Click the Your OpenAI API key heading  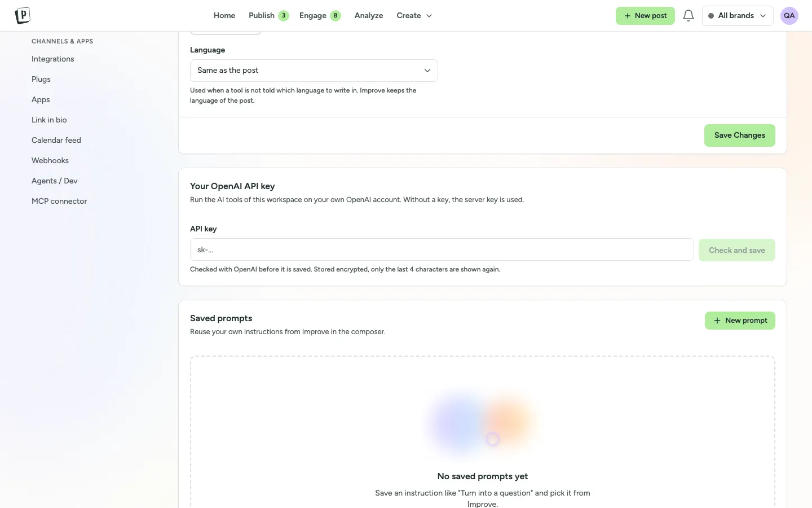pyautogui.click(x=232, y=186)
